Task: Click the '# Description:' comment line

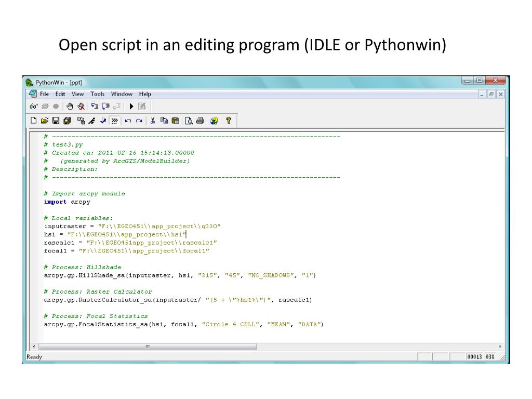Action: pos(71,169)
